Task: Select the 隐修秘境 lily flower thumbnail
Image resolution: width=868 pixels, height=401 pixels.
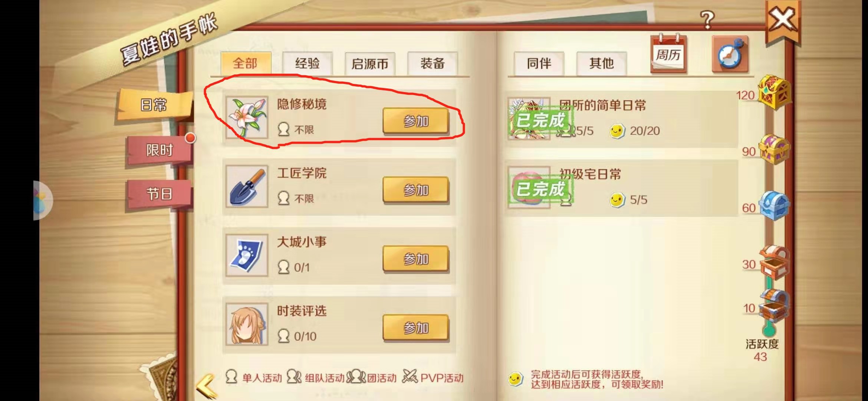Action: 247,118
